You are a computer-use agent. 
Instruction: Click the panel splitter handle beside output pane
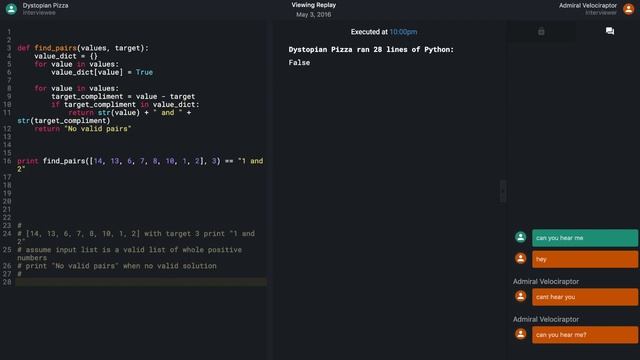coord(503,191)
